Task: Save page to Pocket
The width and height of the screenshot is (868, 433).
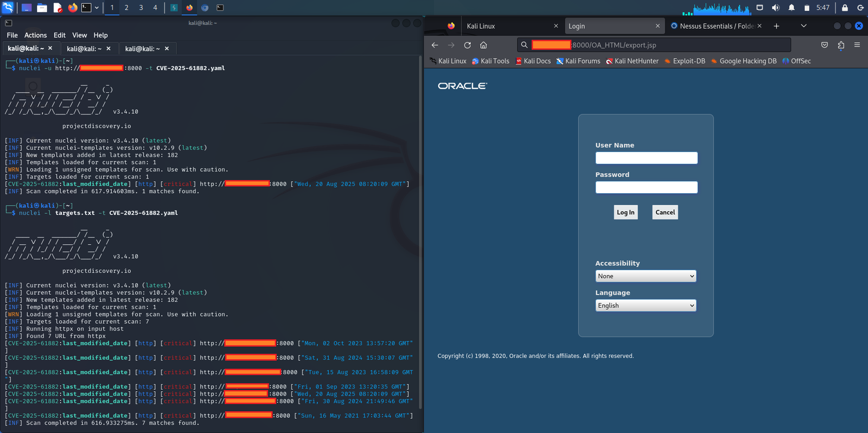Action: click(x=825, y=45)
